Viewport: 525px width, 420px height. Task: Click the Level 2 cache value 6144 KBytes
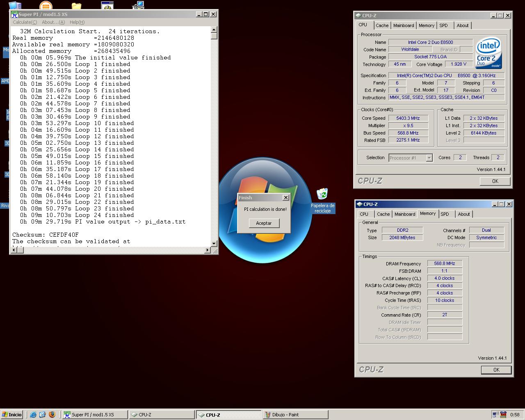[484, 133]
